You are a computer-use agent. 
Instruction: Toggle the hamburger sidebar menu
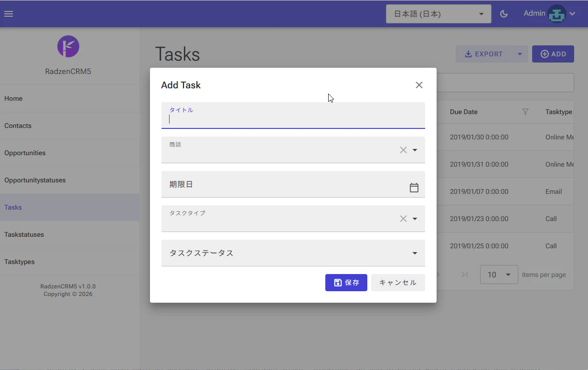click(x=9, y=14)
